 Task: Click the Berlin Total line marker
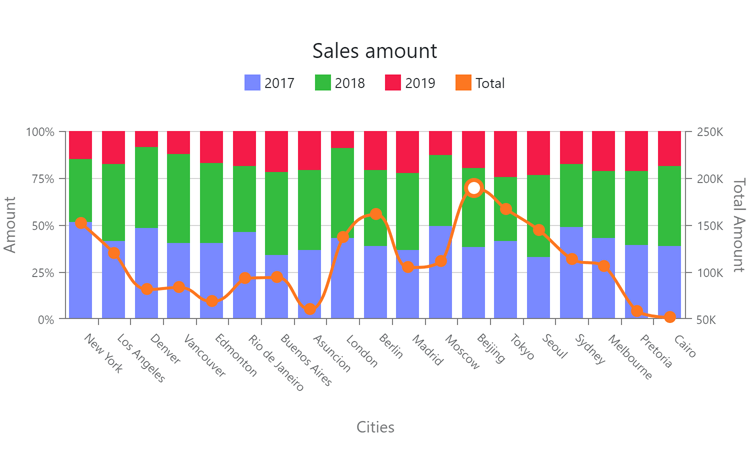376,214
